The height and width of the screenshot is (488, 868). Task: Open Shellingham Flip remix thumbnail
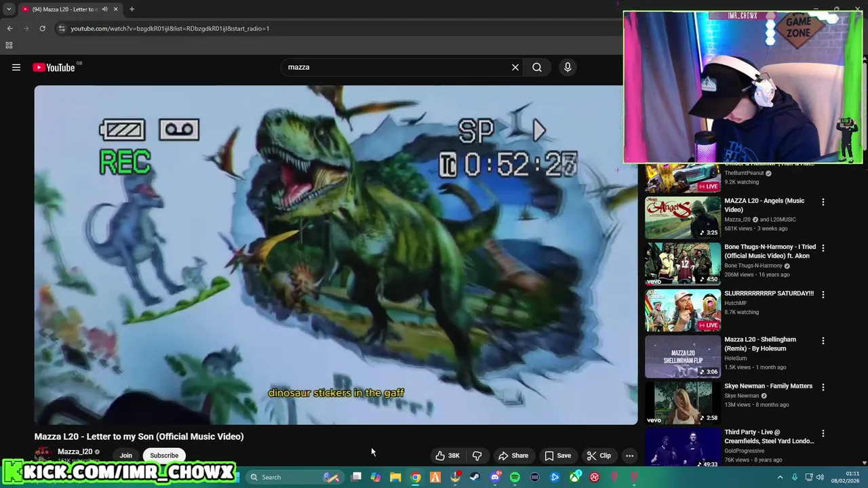[683, 357]
